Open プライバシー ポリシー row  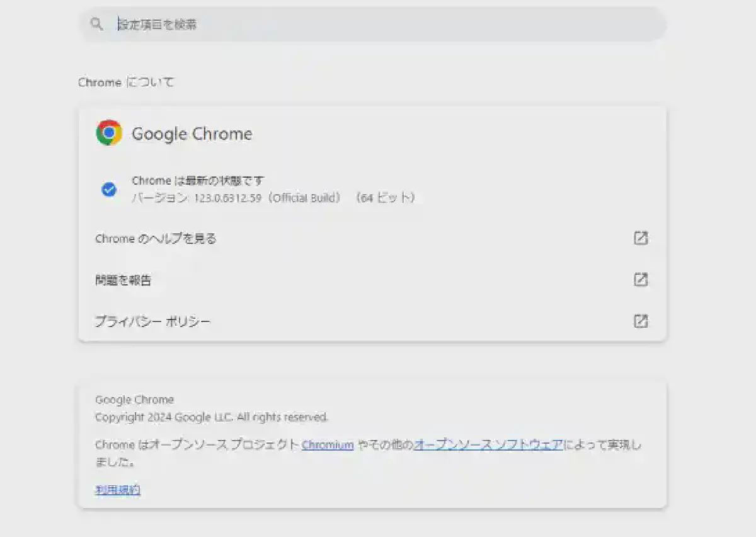(x=372, y=321)
